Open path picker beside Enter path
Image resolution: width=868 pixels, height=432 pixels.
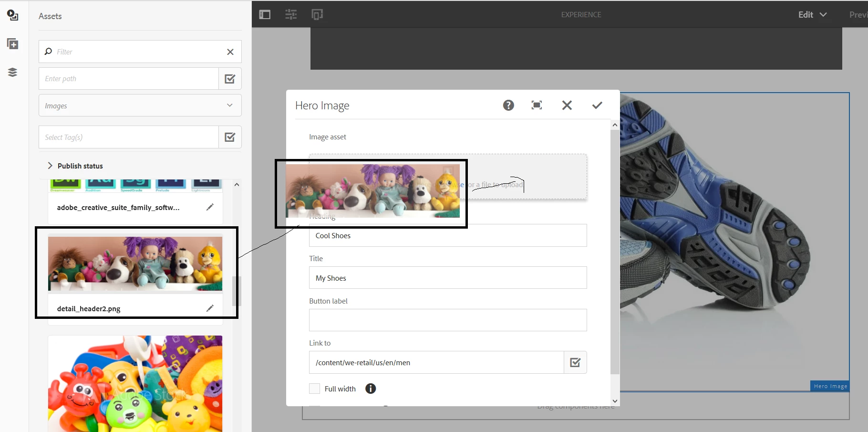point(230,79)
